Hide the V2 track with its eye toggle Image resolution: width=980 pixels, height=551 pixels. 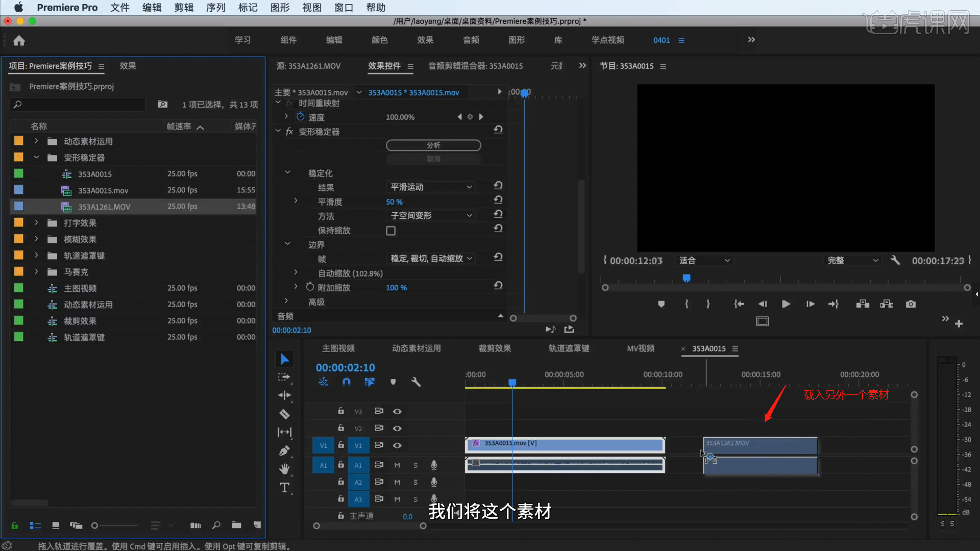click(398, 428)
